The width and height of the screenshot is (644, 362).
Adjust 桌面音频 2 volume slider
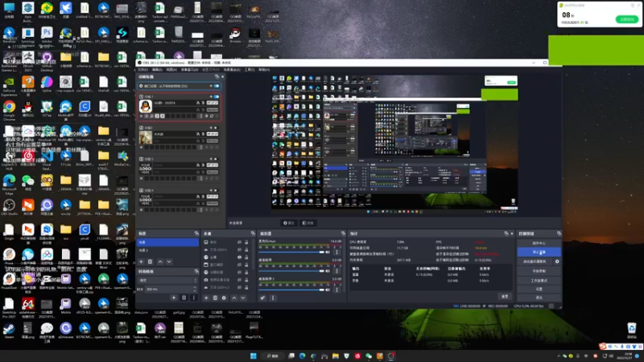coord(291,290)
